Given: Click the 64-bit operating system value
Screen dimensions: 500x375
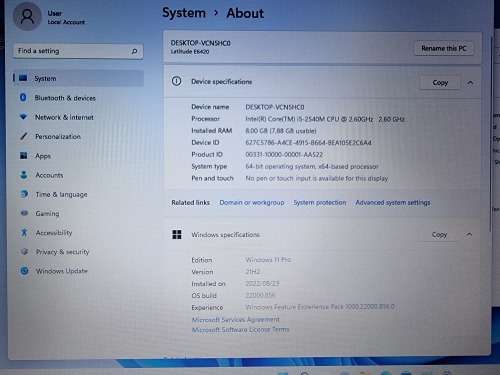Looking at the screenshot, I should point(312,166).
